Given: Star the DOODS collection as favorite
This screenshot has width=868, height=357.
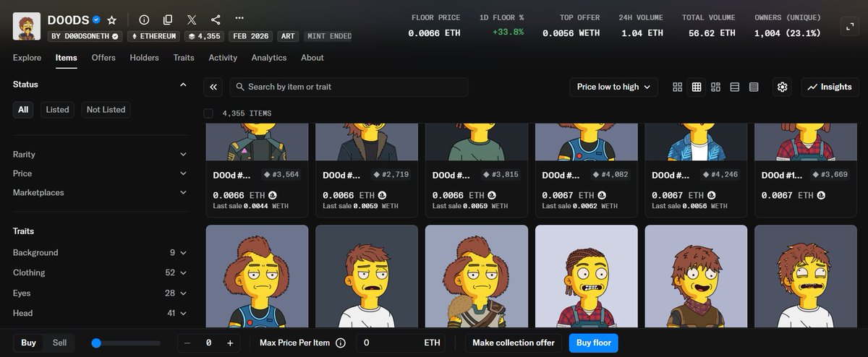Looking at the screenshot, I should pos(111,20).
